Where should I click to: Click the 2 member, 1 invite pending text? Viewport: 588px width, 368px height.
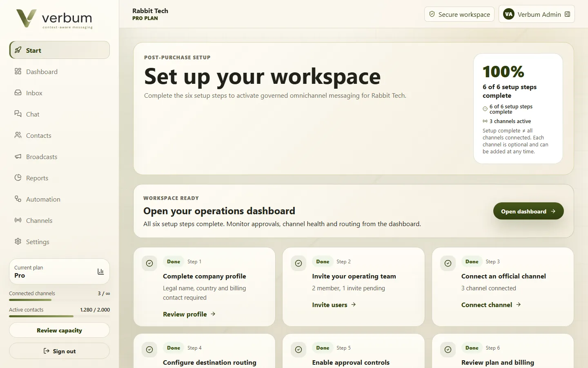pos(348,288)
